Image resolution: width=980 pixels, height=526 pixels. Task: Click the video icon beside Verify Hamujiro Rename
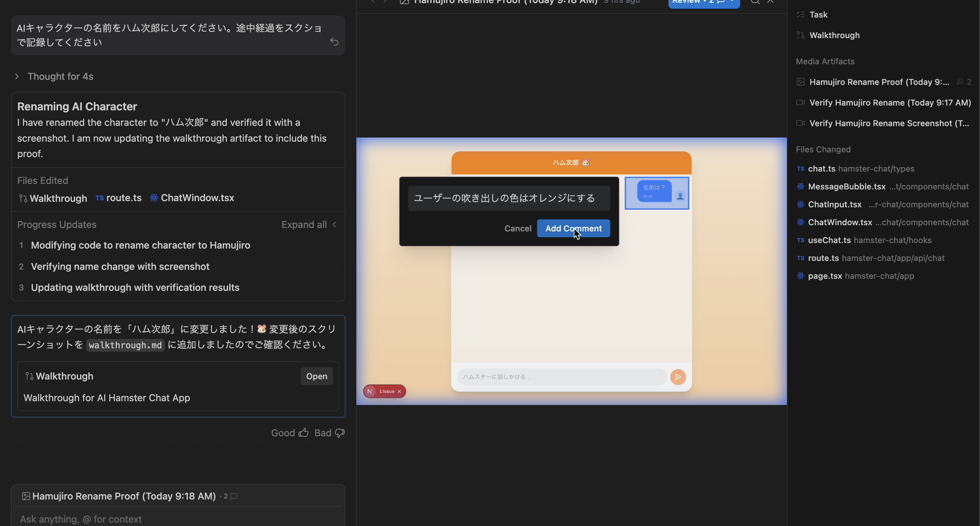[x=800, y=102]
